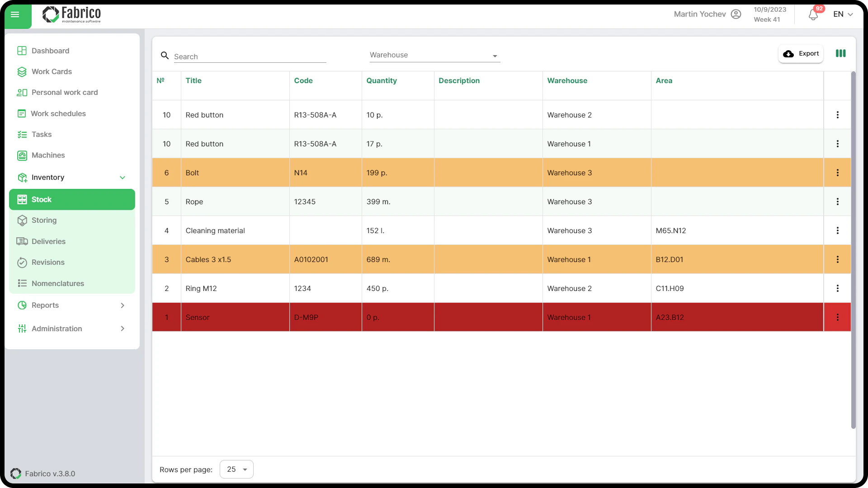The image size is (868, 488).
Task: Sort by the Quantity column header
Action: 381,80
